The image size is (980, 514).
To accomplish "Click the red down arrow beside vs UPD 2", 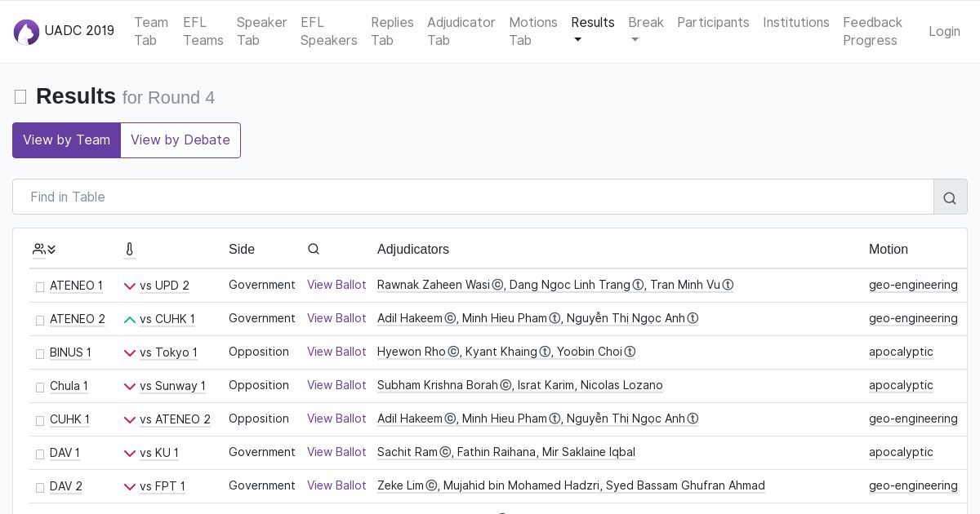I will 130,286.
